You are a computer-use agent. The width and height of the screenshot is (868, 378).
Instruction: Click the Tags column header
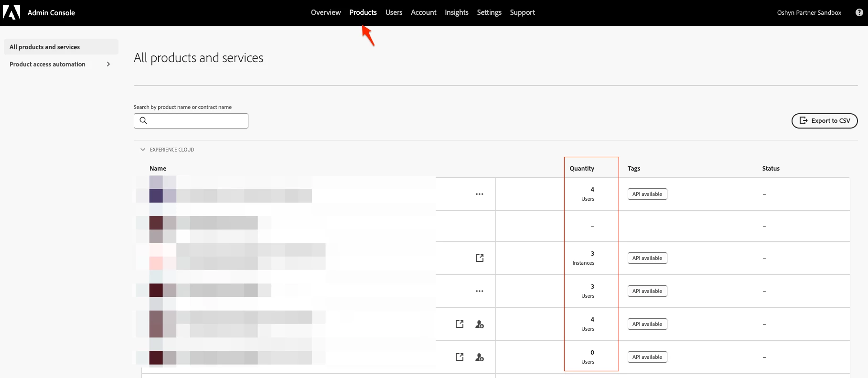[634, 168]
